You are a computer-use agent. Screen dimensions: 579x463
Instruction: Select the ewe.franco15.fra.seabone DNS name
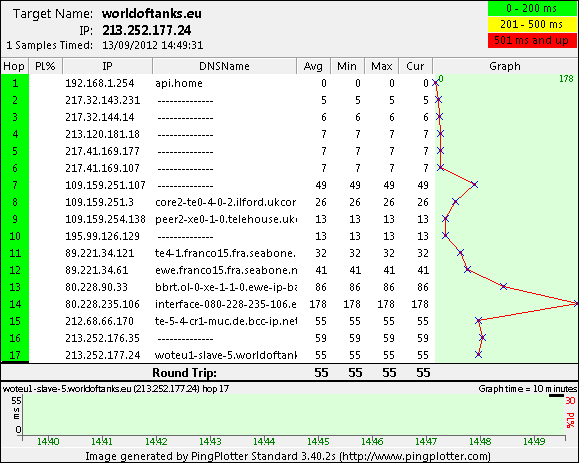[226, 270]
